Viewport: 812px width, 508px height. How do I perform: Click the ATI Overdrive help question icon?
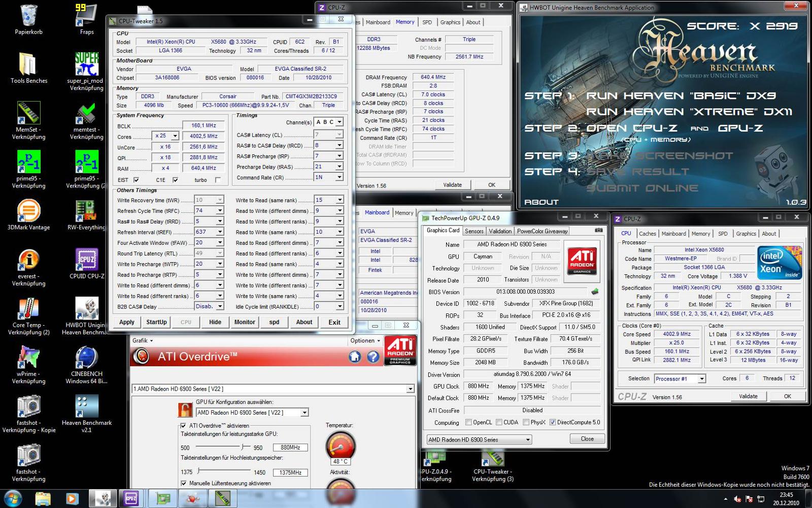(373, 357)
